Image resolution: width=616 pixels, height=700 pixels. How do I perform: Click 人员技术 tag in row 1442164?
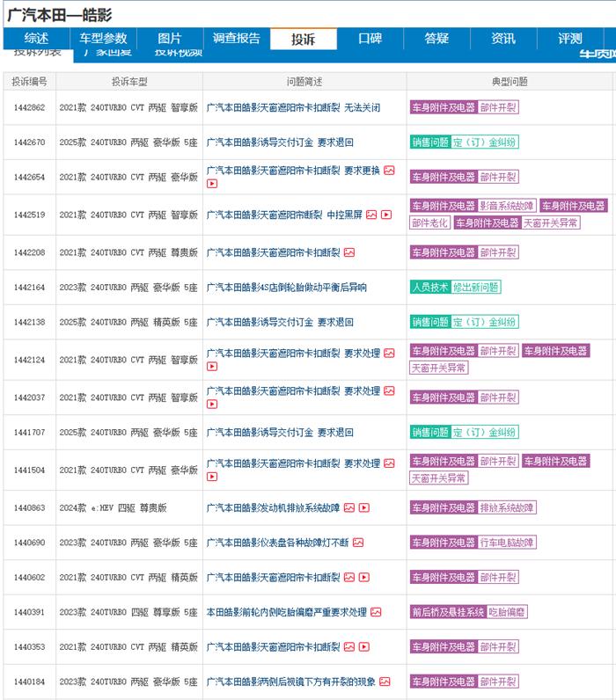pos(430,287)
